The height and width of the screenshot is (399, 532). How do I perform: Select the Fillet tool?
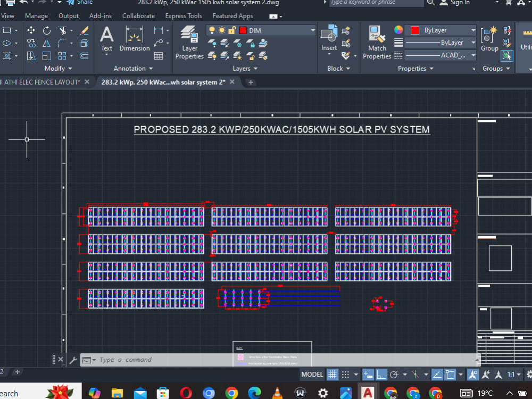coord(62,43)
